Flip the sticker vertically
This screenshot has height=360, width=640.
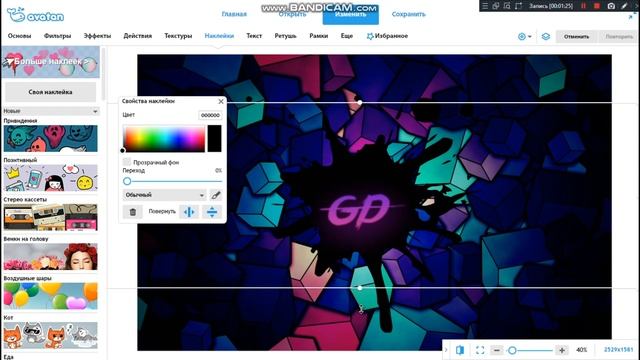pos(212,212)
